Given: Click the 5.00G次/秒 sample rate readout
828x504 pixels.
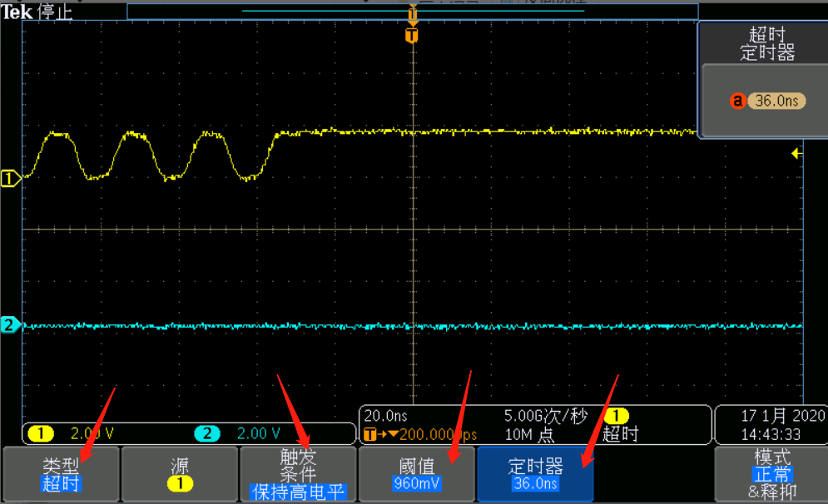Looking at the screenshot, I should coord(546,416).
